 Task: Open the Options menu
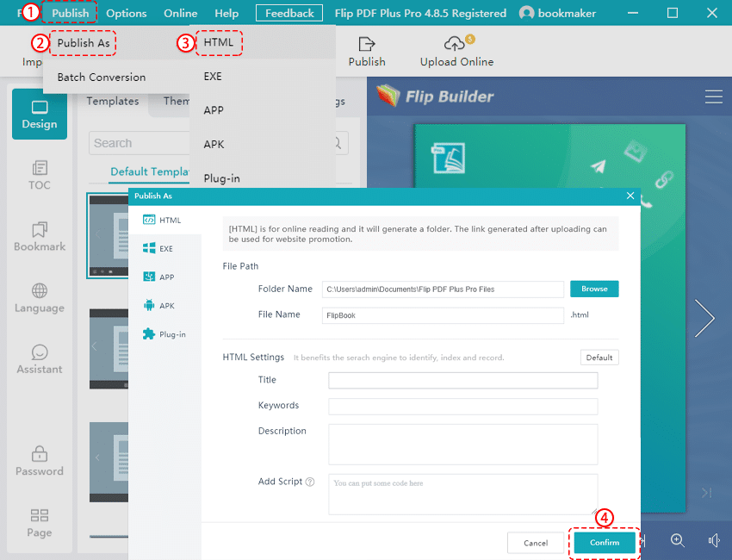point(126,13)
